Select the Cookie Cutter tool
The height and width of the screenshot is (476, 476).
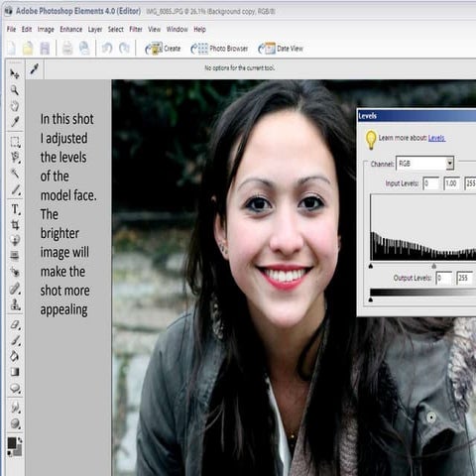point(15,240)
